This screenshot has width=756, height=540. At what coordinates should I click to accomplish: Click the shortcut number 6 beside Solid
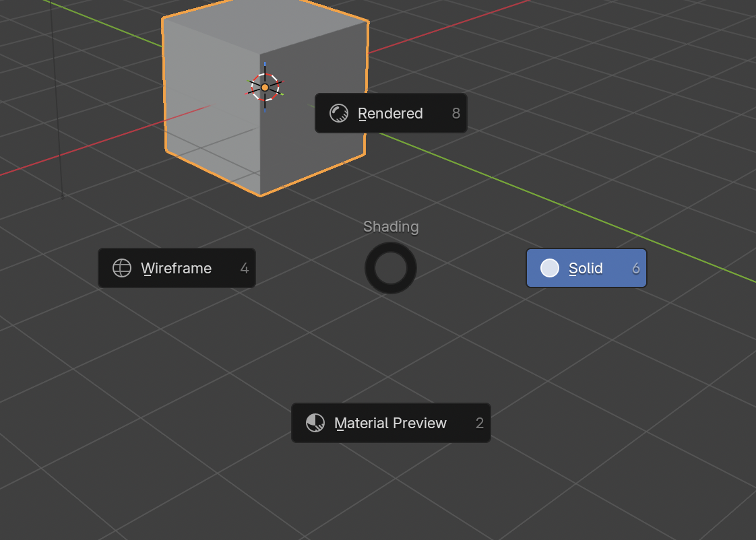click(x=636, y=268)
